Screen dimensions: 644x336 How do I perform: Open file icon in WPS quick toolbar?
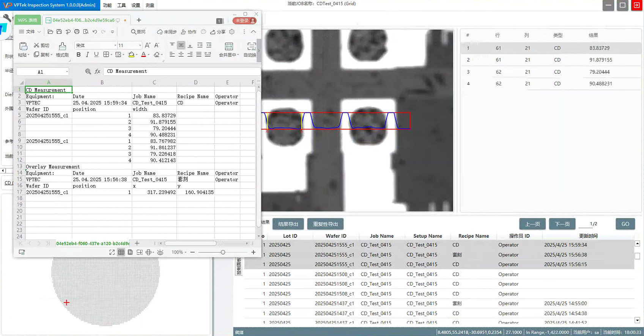click(50, 32)
